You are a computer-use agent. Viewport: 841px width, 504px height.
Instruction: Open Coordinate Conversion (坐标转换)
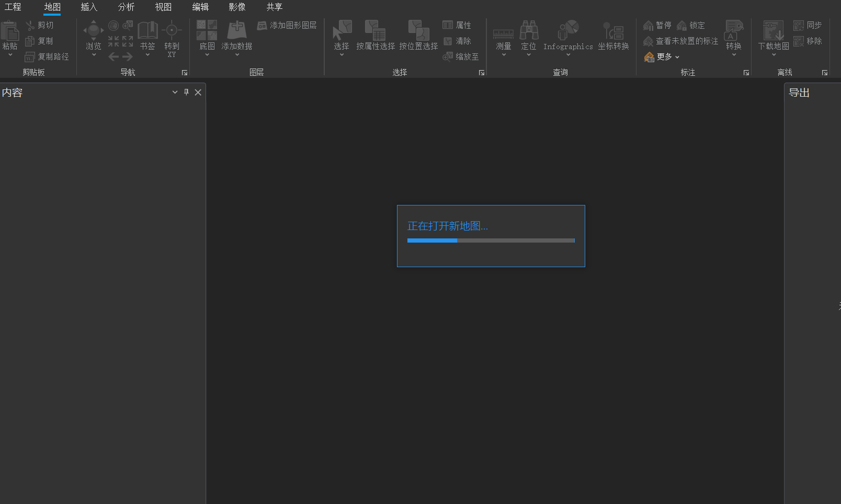point(613,36)
